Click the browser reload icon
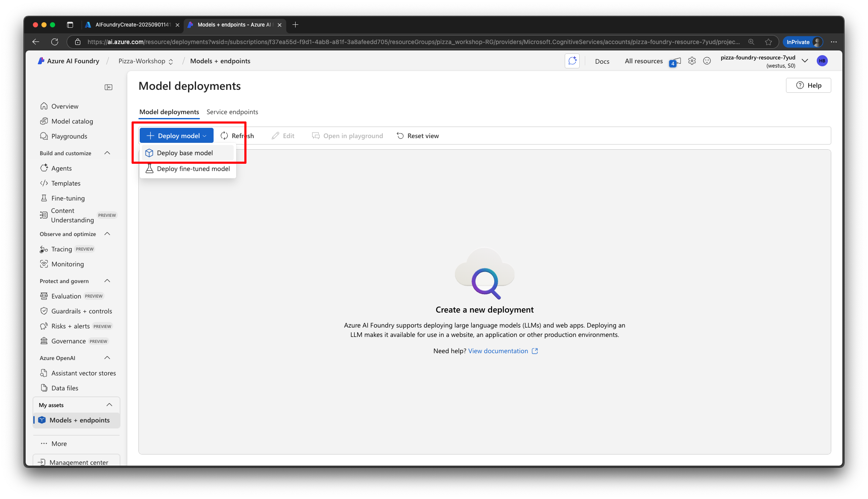Screen dimensions: 868x499 click(55, 42)
